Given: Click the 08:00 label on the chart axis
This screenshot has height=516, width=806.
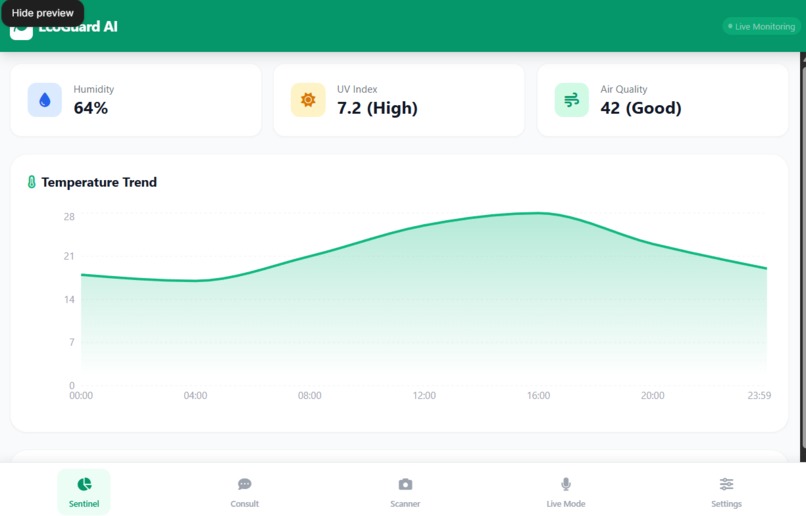Looking at the screenshot, I should click(x=309, y=396).
